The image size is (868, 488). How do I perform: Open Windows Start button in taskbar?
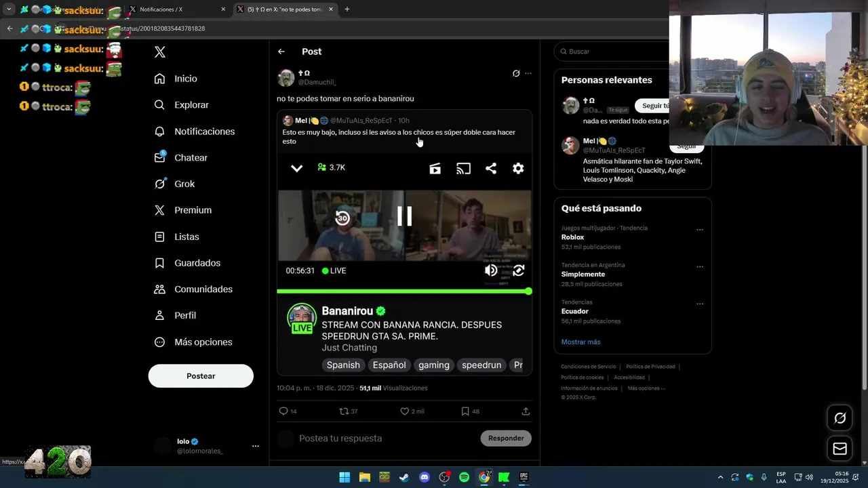[344, 477]
